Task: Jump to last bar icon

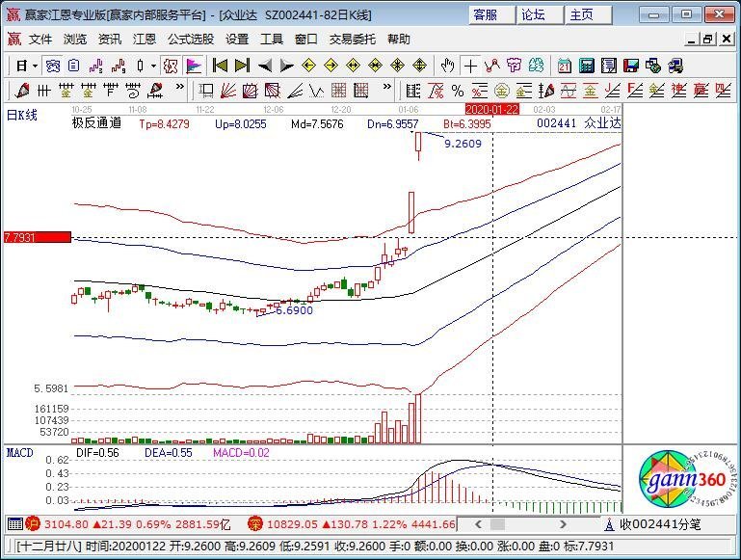Action: 242,66
